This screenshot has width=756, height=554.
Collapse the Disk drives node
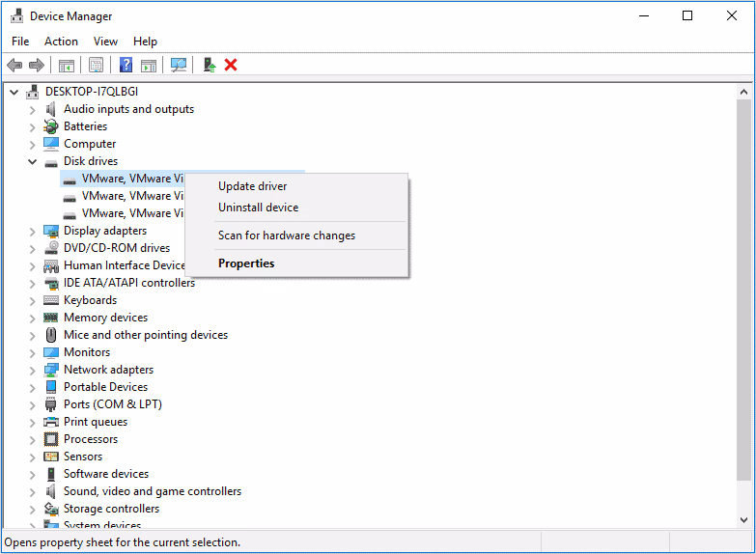(x=32, y=161)
